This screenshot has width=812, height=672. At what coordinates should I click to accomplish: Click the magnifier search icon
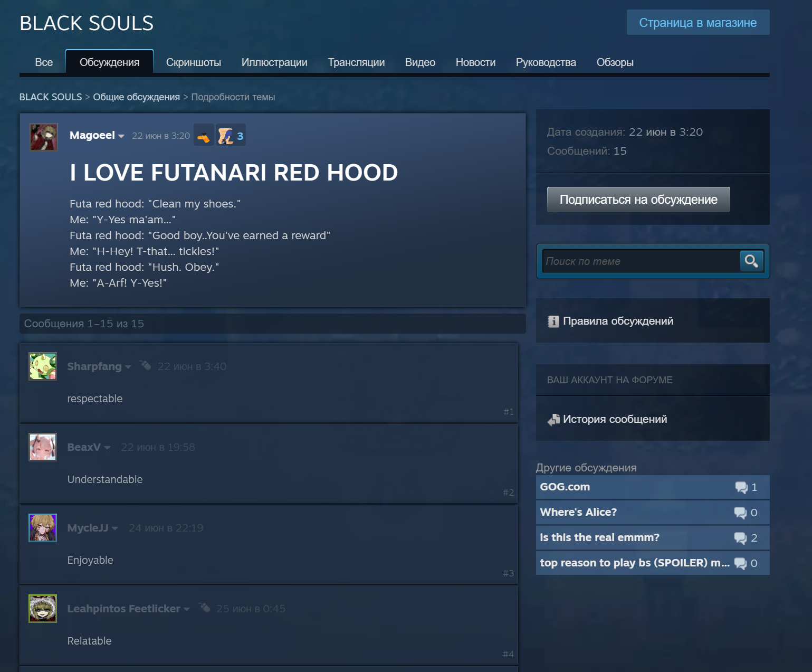point(751,261)
